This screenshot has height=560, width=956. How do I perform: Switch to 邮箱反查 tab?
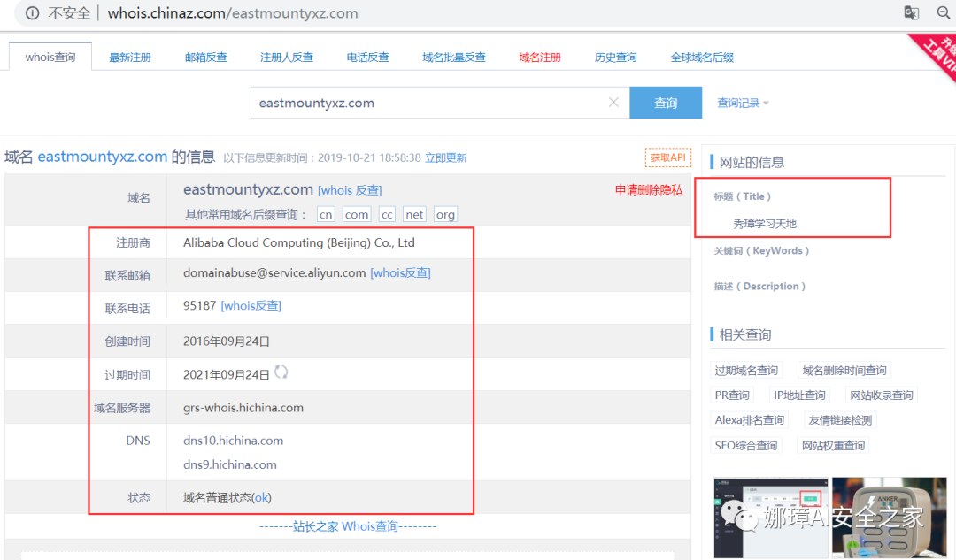pos(206,58)
